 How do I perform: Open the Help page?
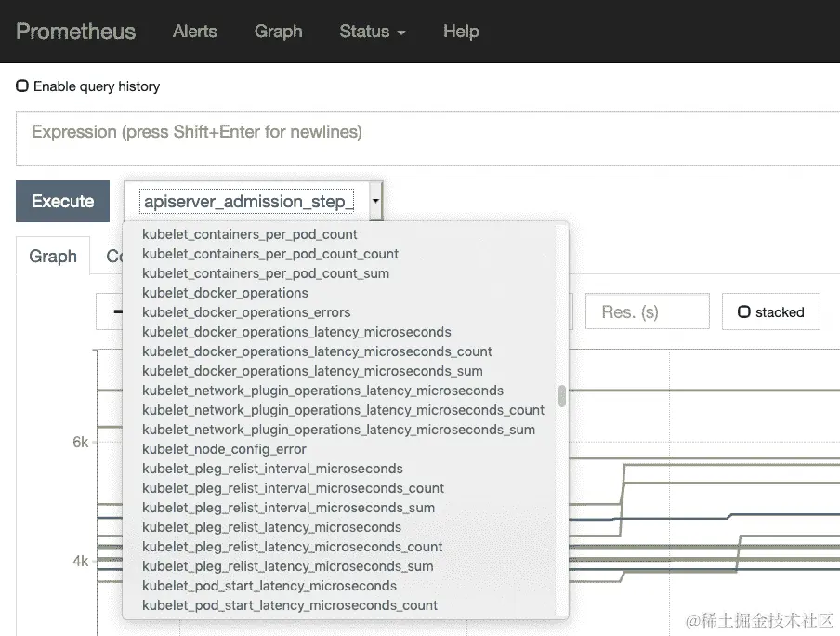[461, 31]
